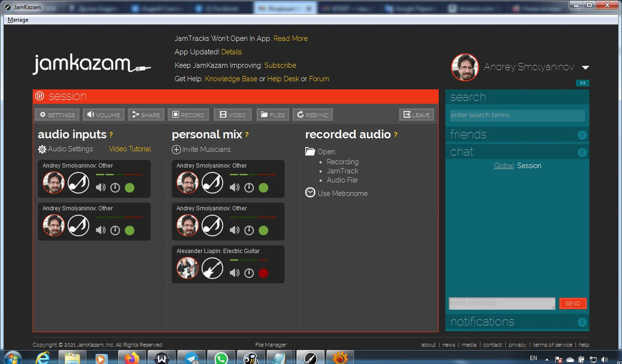Click the Read More link

coord(291,38)
